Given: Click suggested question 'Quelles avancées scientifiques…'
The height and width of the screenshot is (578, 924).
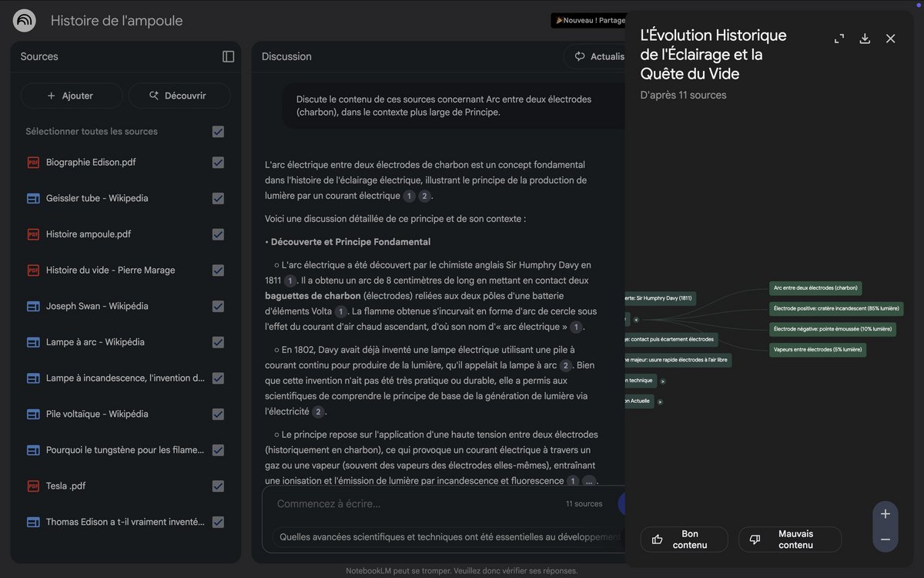Looking at the screenshot, I should 449,537.
